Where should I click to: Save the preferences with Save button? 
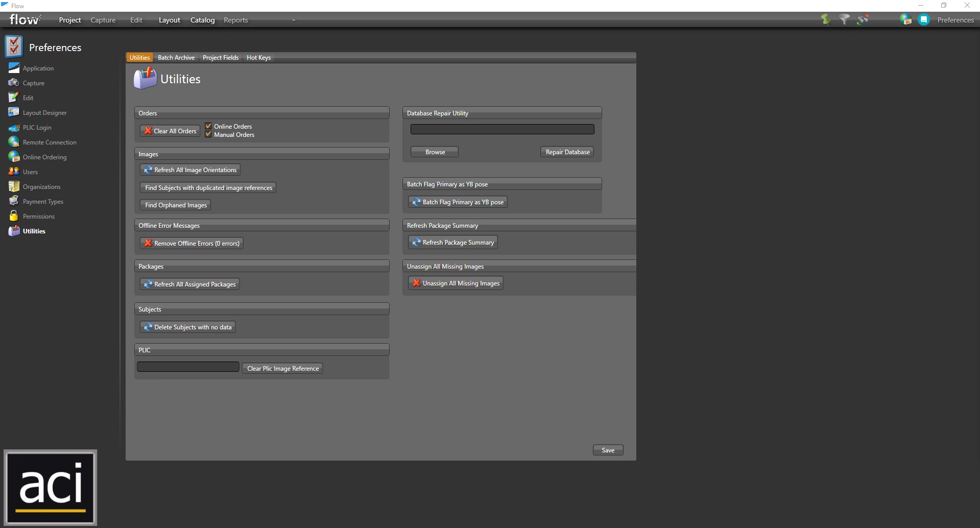pyautogui.click(x=608, y=450)
